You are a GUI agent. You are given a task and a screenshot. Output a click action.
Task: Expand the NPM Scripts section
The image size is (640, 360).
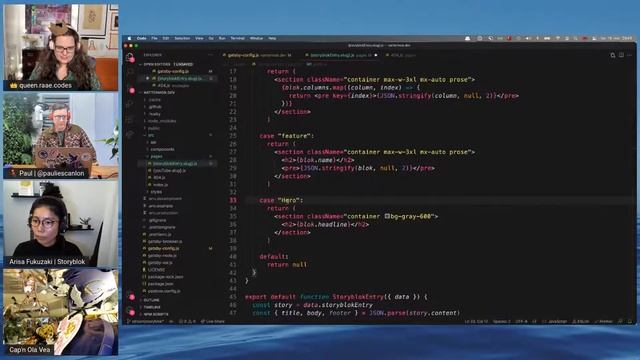click(x=156, y=314)
